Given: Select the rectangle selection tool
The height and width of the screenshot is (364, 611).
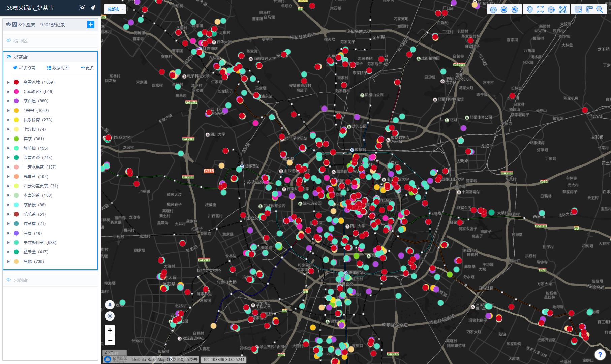Looking at the screenshot, I should point(578,10).
